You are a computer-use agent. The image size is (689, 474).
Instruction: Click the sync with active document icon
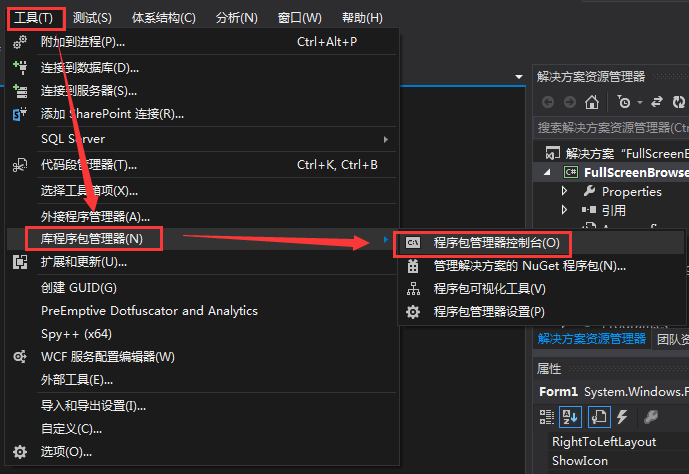click(x=656, y=102)
